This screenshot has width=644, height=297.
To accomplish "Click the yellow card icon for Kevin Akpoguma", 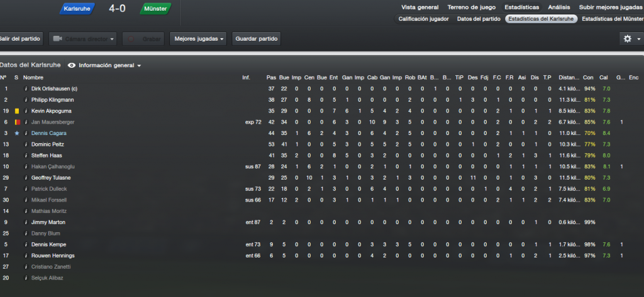I will point(17,111).
